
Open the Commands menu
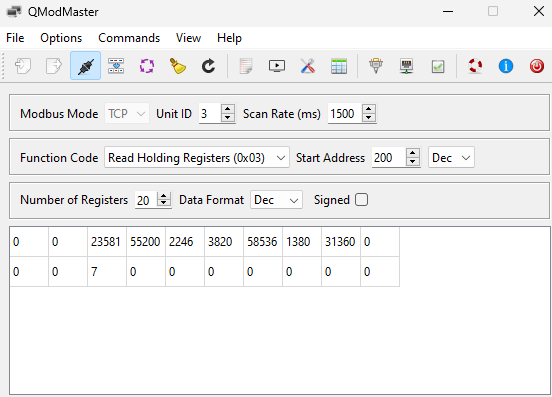[x=129, y=38]
